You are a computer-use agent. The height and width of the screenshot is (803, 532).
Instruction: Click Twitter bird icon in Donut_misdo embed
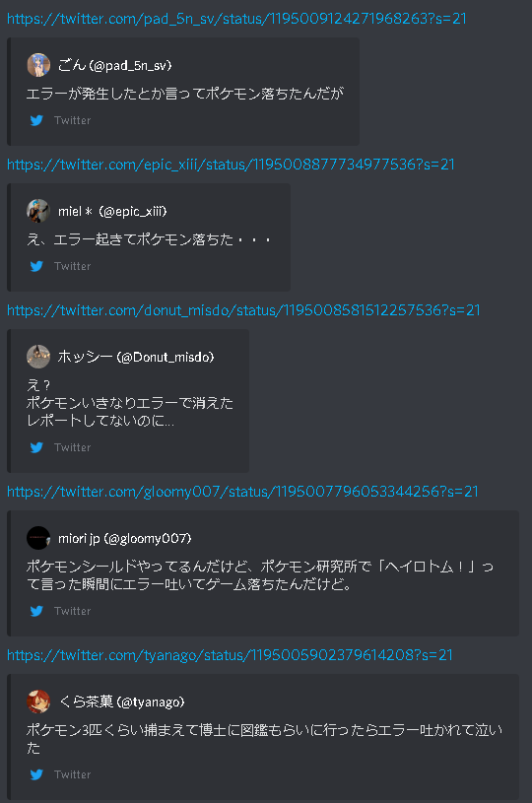[36, 447]
